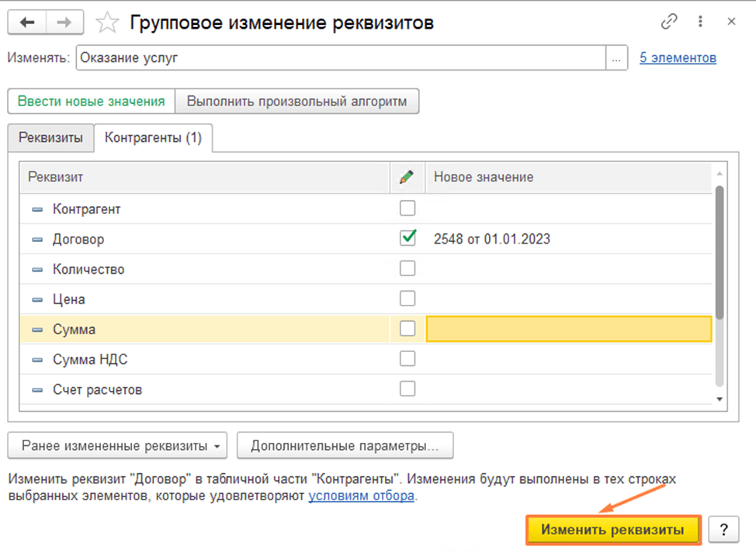Uncheck the Договор checkbox
Image resolution: width=756 pixels, height=553 pixels.
tap(407, 238)
